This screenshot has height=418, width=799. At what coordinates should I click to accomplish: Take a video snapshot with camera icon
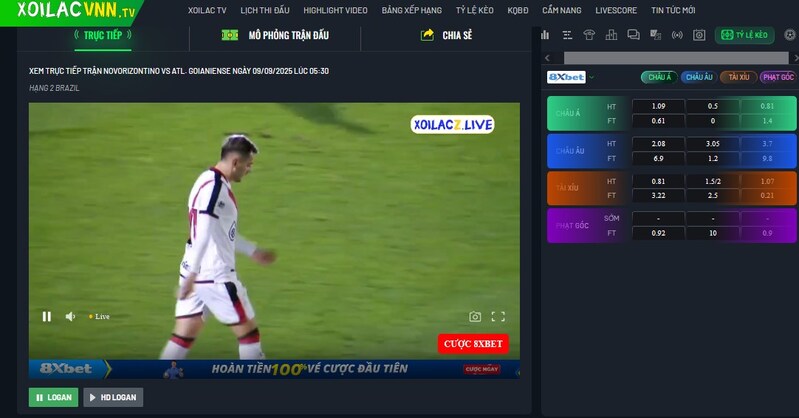pos(475,317)
